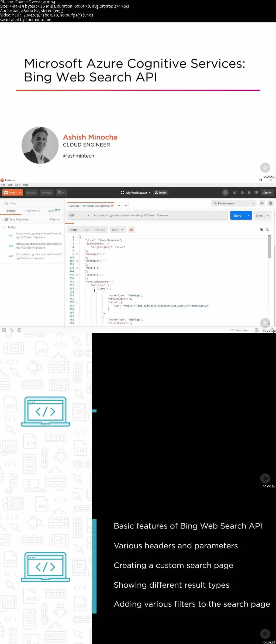
Task: Open the Send button dropdown arrow
Action: click(x=248, y=215)
